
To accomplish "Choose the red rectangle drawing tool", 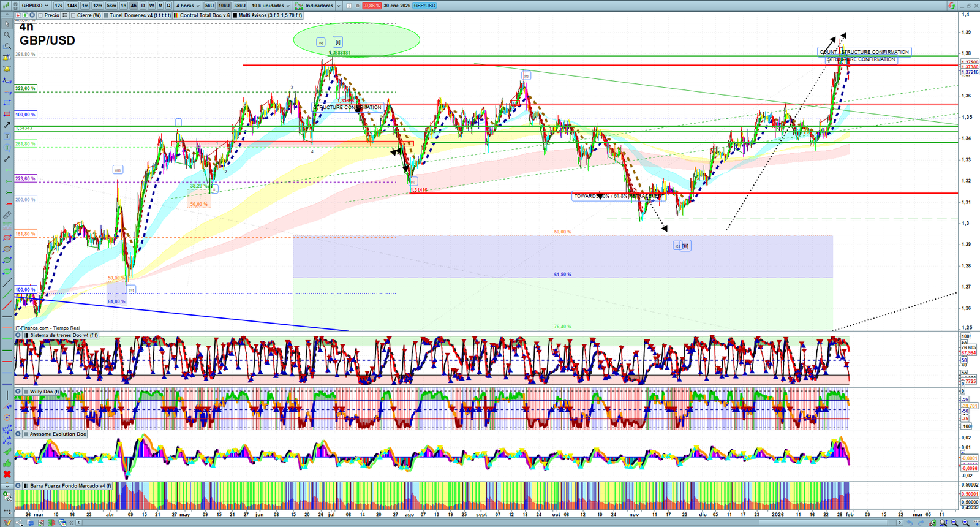I will tap(7, 114).
